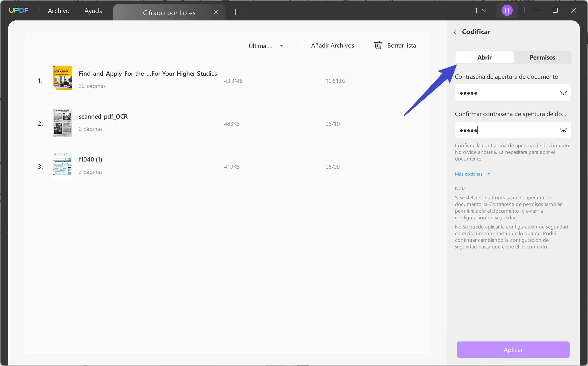Open the sort order dropdown (Última...)
The width and height of the screenshot is (588, 366).
266,45
